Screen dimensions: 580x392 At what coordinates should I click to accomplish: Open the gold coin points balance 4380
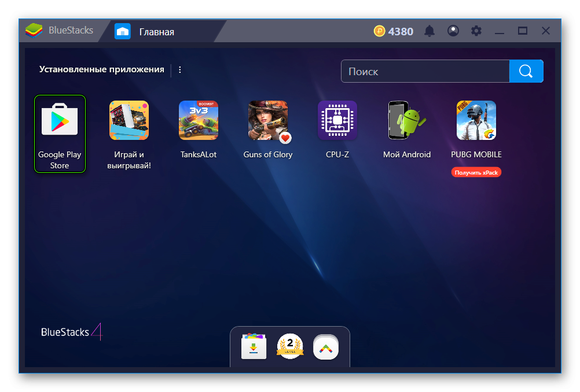[x=393, y=31]
